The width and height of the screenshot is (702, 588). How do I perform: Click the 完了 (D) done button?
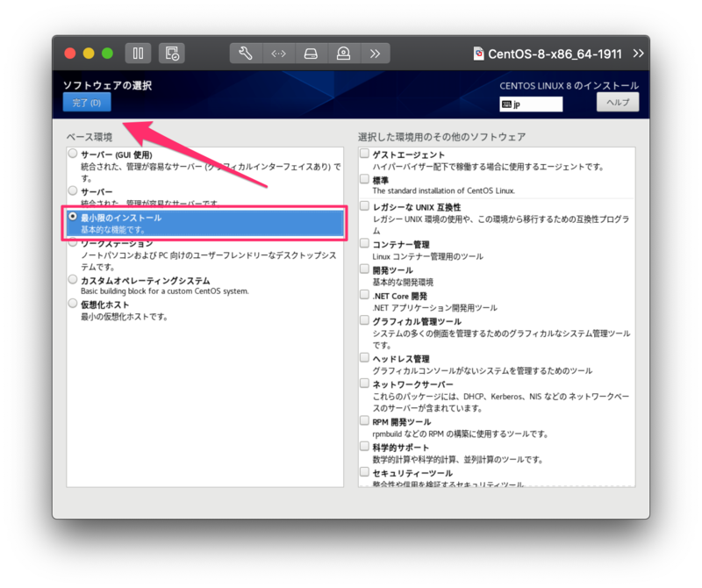87,103
